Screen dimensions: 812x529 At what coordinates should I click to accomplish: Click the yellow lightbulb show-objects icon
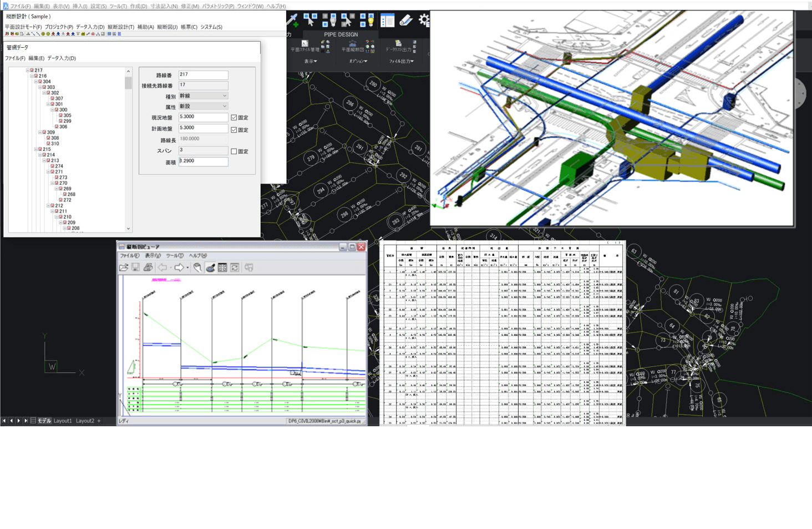pyautogui.click(x=367, y=21)
